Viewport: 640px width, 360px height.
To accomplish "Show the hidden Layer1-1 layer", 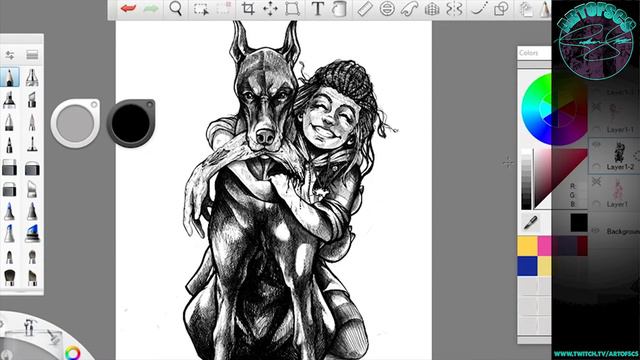I will click(596, 108).
